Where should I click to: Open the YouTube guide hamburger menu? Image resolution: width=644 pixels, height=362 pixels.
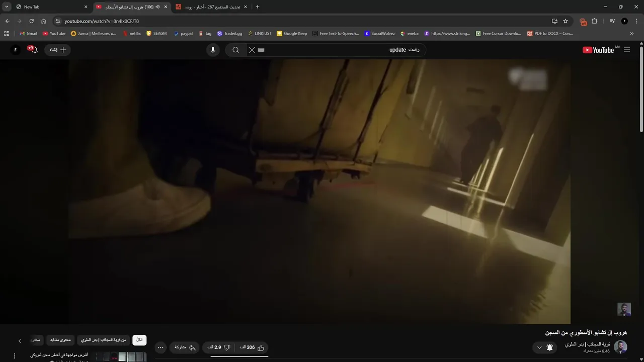point(626,50)
